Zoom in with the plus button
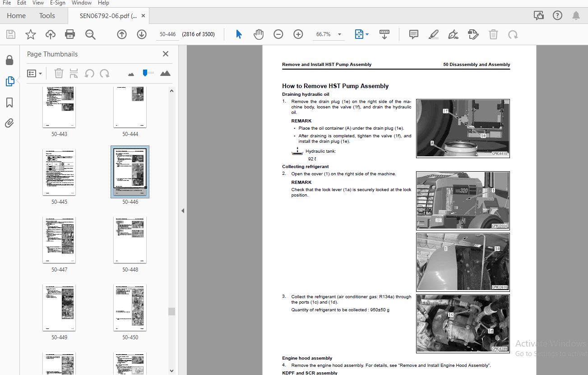The height and width of the screenshot is (375, 588). (x=298, y=34)
